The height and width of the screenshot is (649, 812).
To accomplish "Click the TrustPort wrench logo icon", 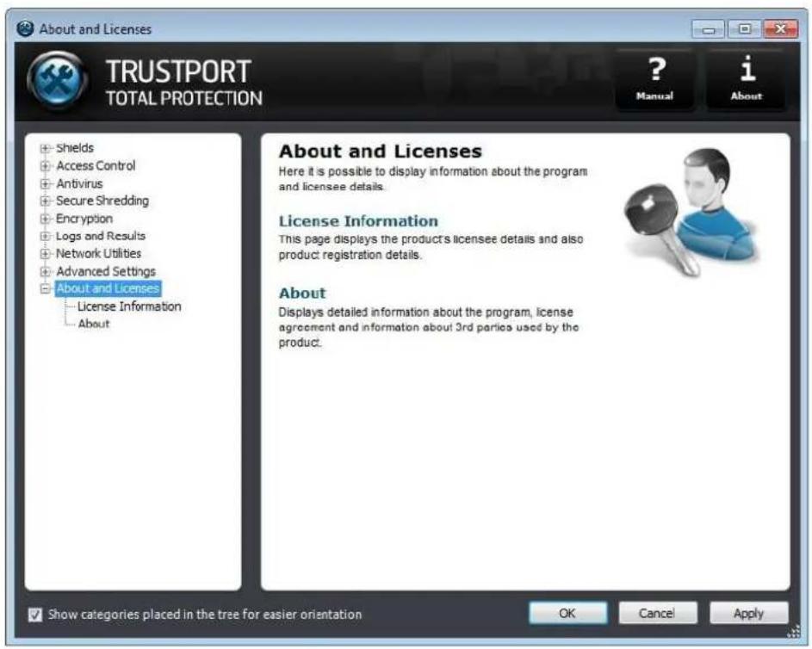I will [58, 81].
